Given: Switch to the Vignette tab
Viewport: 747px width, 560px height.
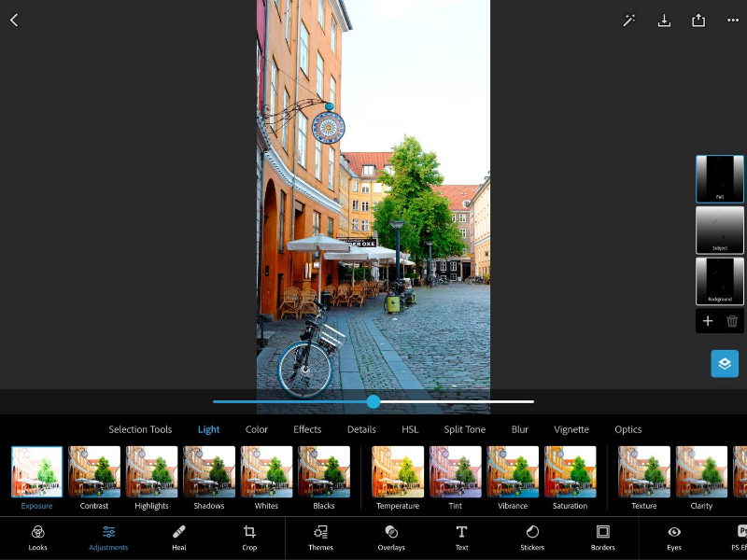Looking at the screenshot, I should pyautogui.click(x=571, y=429).
